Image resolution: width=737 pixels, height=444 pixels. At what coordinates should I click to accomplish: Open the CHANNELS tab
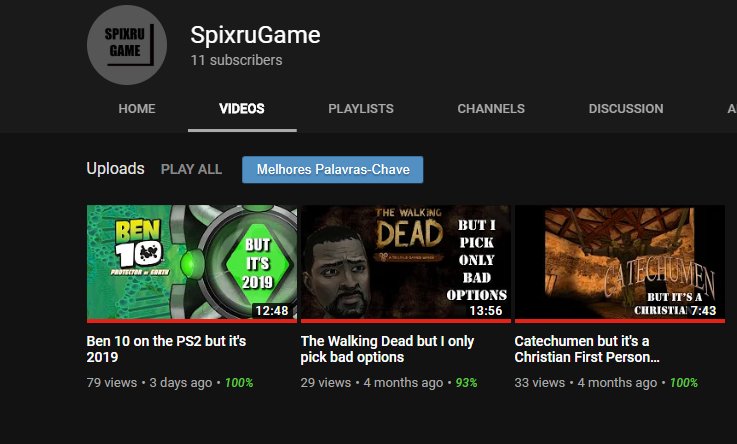click(491, 109)
